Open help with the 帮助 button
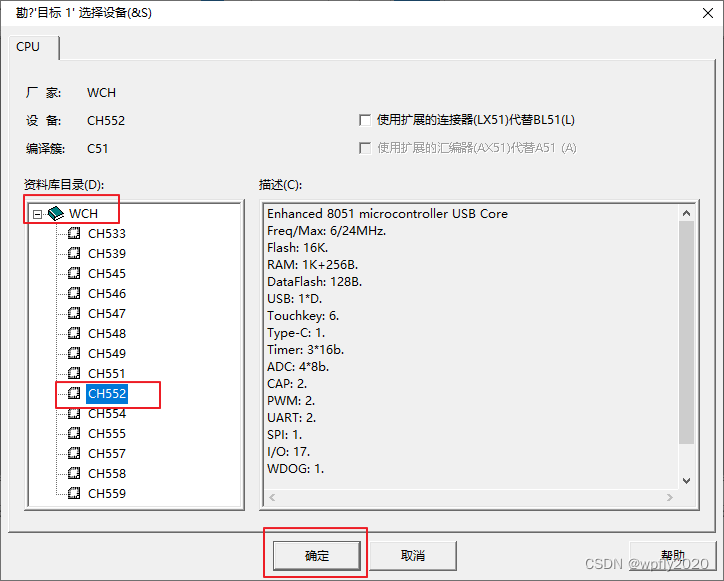The width and height of the screenshot is (724, 581). click(x=673, y=556)
